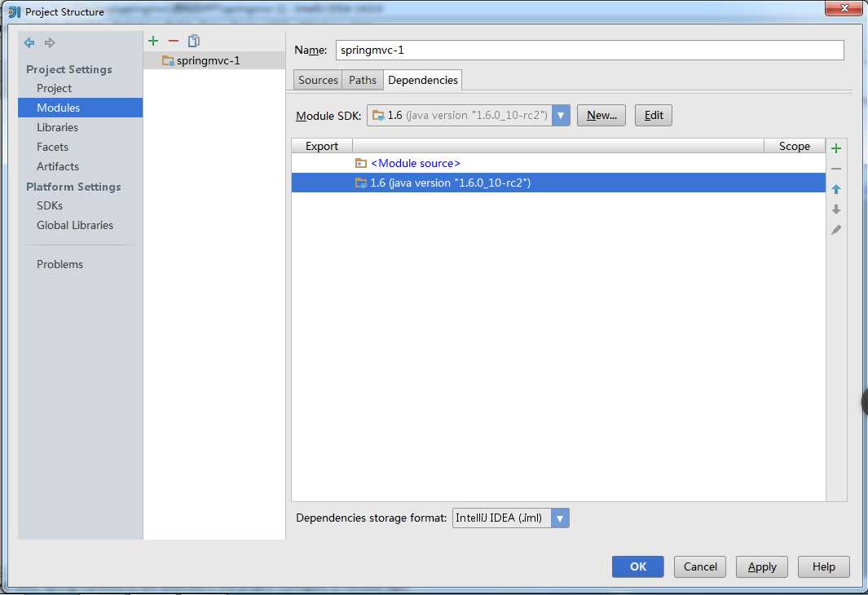The width and height of the screenshot is (868, 595).
Task: Edit dependency with the pencil icon
Action: [836, 230]
